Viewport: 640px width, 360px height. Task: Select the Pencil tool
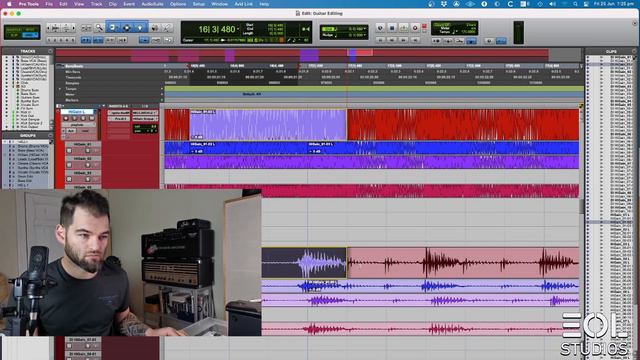pyautogui.click(x=167, y=28)
